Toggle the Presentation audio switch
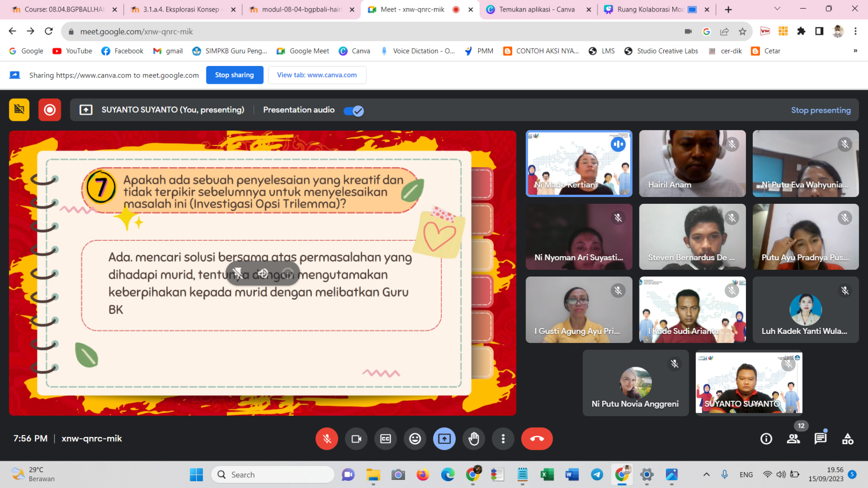The image size is (868, 488). click(x=353, y=111)
